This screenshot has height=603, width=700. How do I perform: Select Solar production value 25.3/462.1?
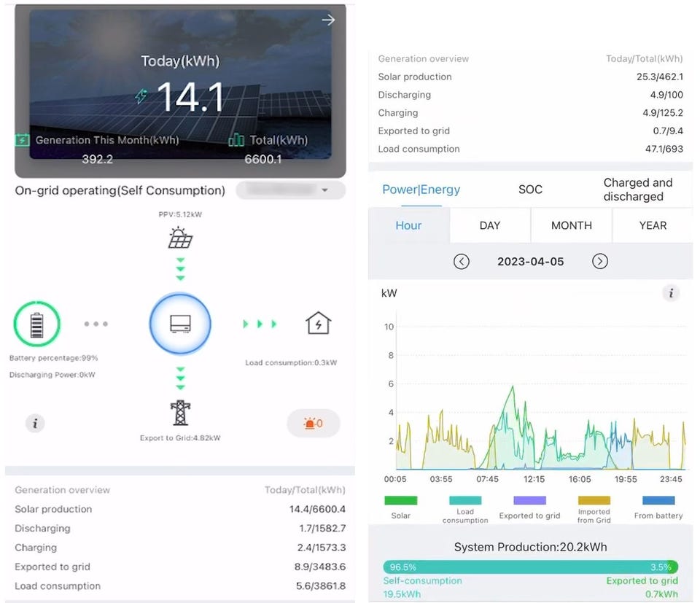click(x=660, y=77)
